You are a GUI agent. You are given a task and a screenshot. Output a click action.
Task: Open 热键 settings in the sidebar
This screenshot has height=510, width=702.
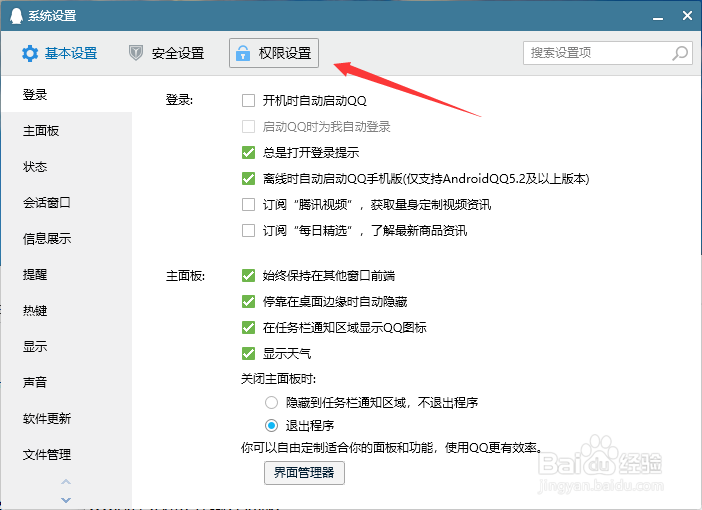pos(67,310)
